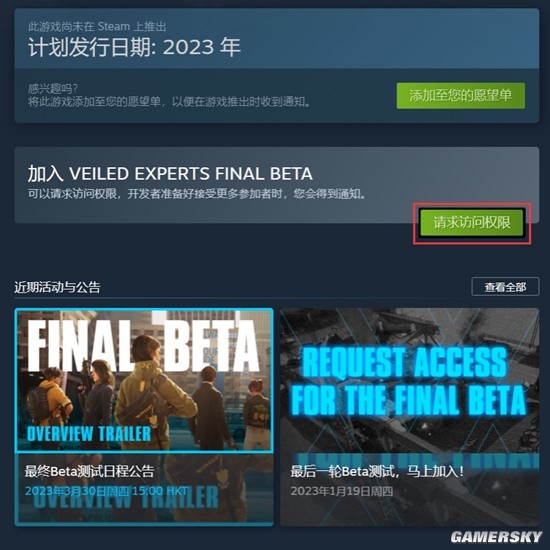
Task: Open 查看全部 to view all announcements
Action: pos(505,287)
